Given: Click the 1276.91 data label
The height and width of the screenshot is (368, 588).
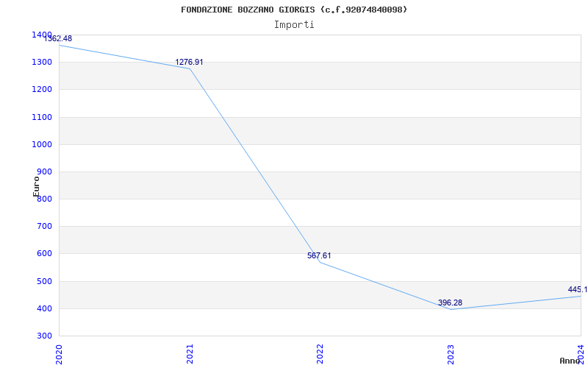Looking at the screenshot, I should coord(189,63).
